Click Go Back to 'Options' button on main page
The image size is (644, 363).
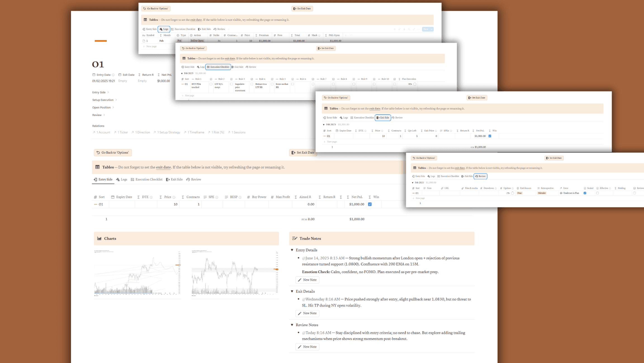pos(113,153)
